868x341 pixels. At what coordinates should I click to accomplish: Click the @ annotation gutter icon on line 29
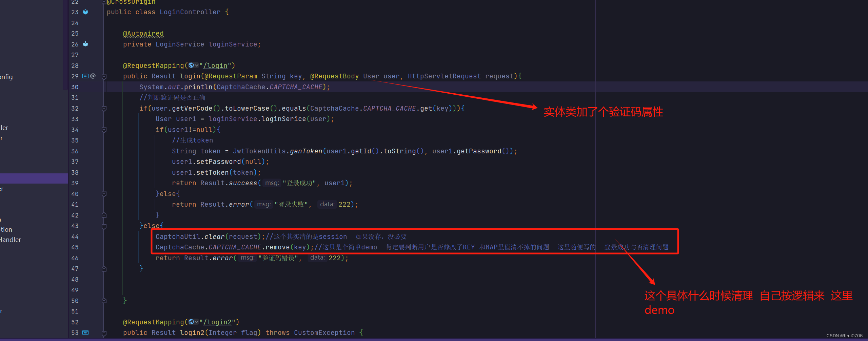[x=93, y=76]
